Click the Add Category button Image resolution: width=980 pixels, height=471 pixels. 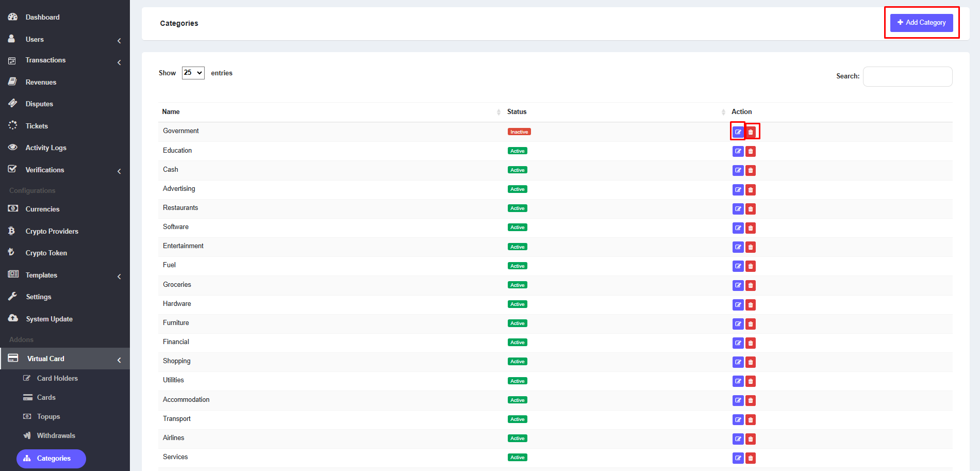click(921, 23)
